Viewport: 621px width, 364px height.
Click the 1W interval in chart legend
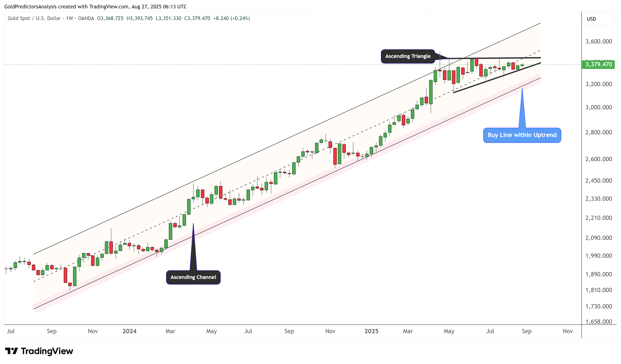coord(70,18)
